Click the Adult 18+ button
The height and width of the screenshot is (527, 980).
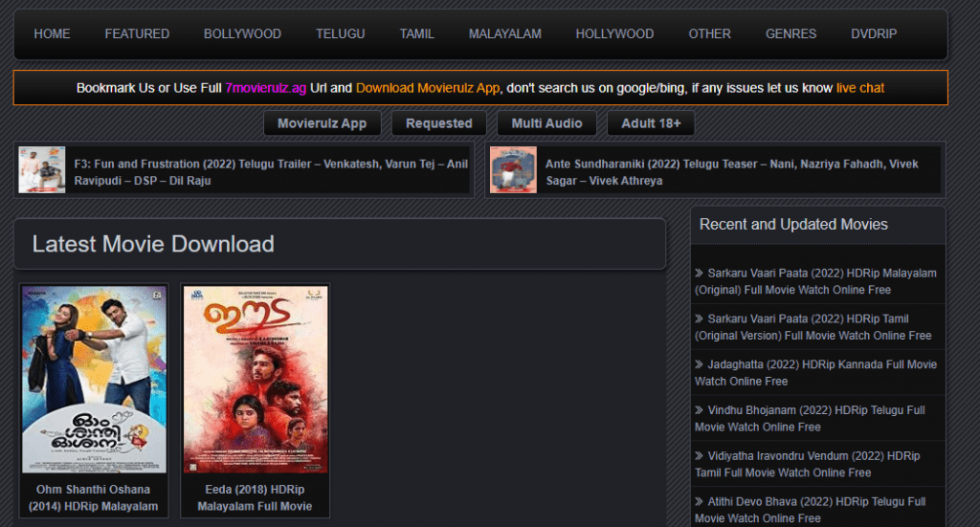point(651,123)
